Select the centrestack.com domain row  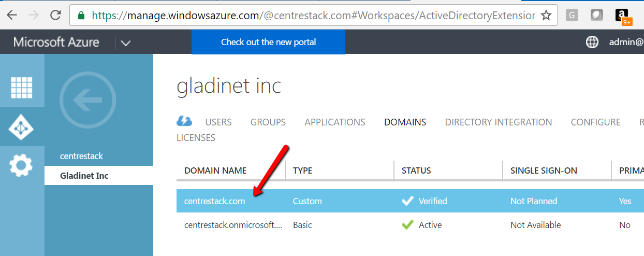pos(410,201)
